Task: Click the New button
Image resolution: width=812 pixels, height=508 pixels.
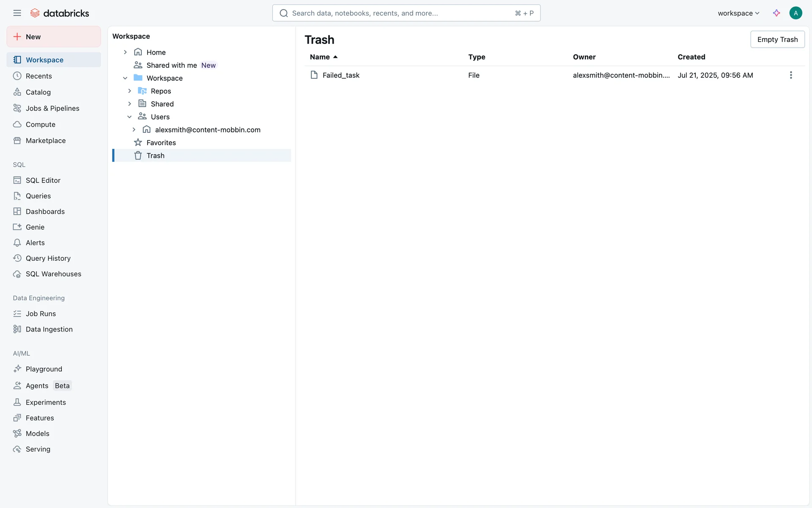Action: pos(54,37)
